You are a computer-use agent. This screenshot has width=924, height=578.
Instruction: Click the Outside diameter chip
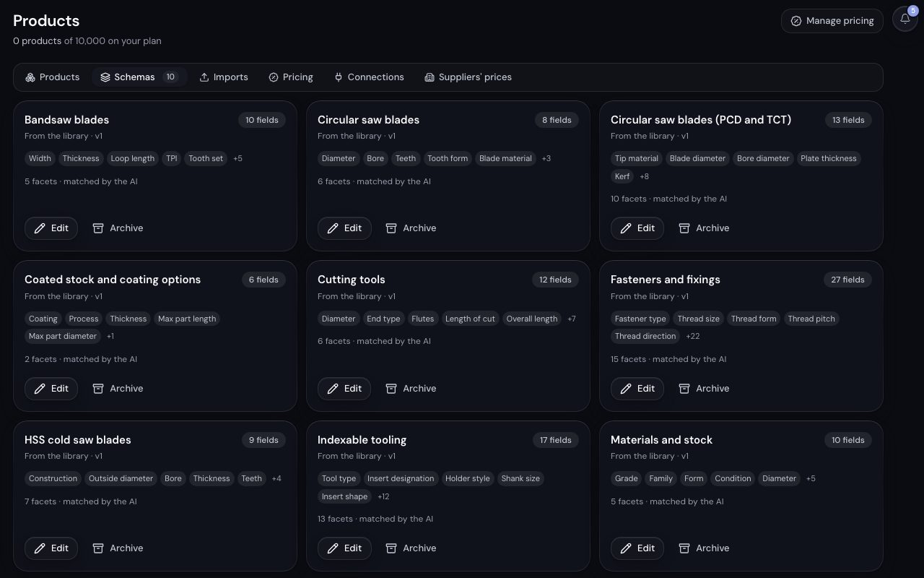pyautogui.click(x=121, y=478)
